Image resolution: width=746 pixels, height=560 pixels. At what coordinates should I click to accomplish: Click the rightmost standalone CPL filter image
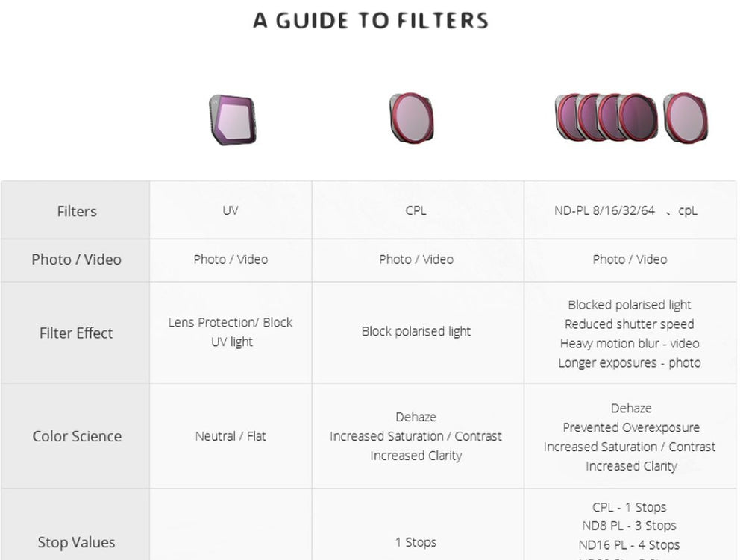[686, 118]
